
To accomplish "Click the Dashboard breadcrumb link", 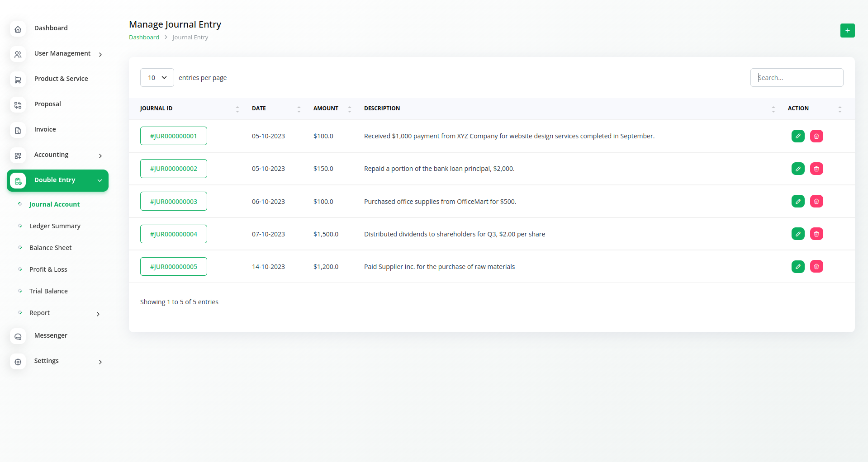I will [x=144, y=38].
